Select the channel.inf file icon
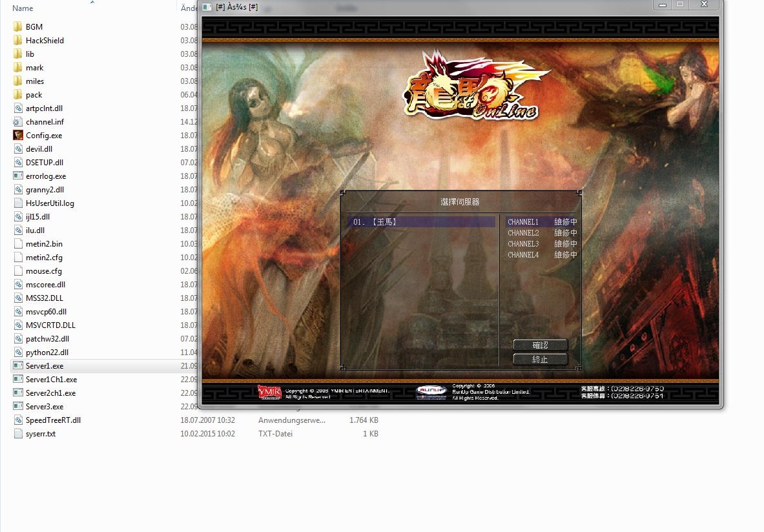Screen dimensions: 764x532 18,122
